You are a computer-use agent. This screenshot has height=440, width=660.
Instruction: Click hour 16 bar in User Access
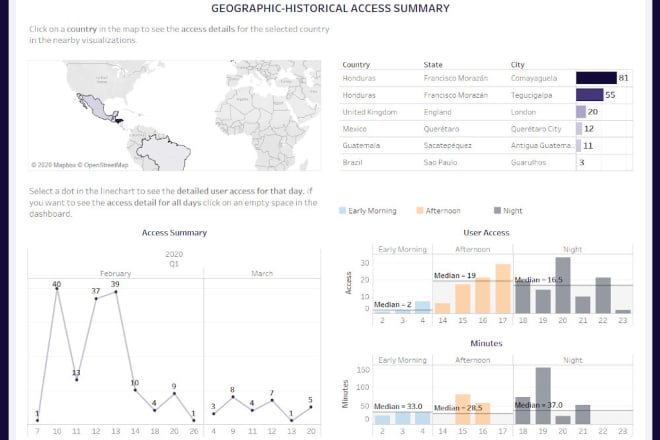pyautogui.click(x=483, y=296)
